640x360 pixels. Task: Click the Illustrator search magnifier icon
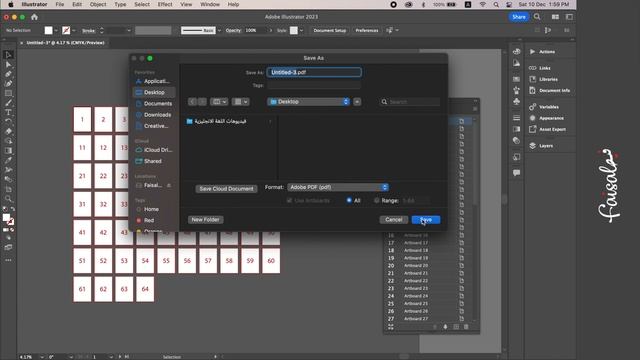(x=537, y=17)
